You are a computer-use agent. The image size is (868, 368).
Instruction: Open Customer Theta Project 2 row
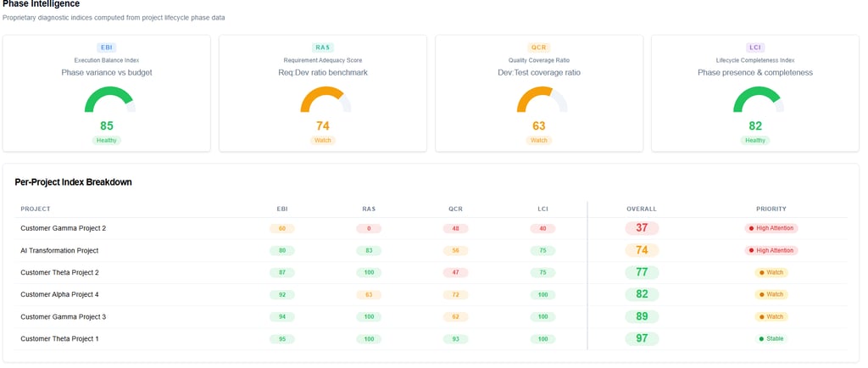(431, 273)
